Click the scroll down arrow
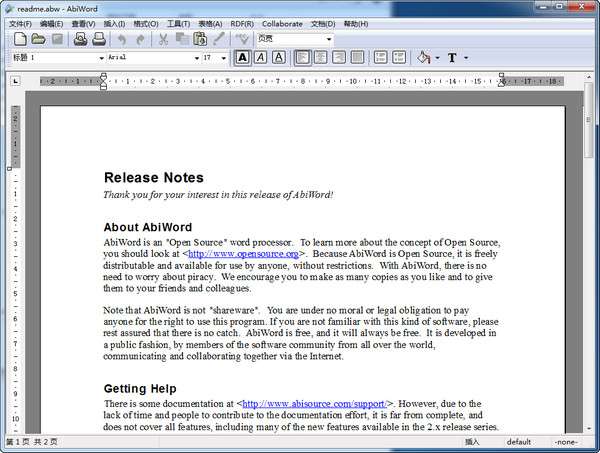 coord(589,429)
